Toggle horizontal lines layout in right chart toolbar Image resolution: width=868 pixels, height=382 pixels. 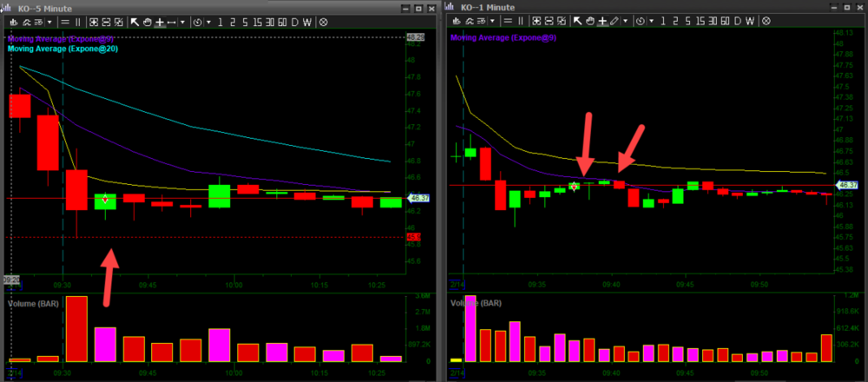[508, 21]
